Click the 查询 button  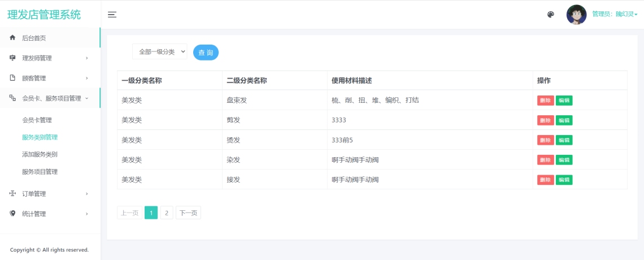206,52
